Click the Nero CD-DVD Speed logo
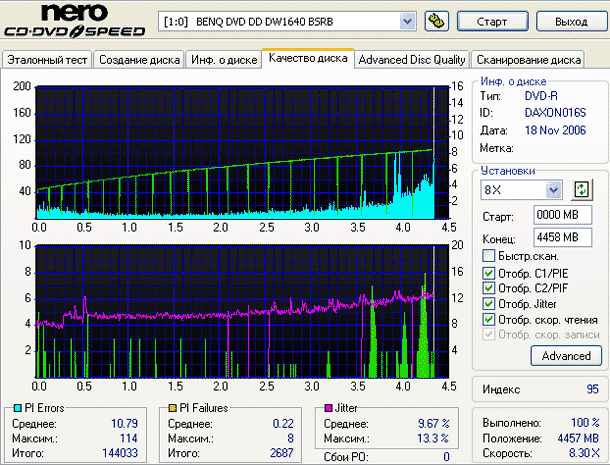Image resolution: width=610 pixels, height=465 pixels. [x=74, y=24]
